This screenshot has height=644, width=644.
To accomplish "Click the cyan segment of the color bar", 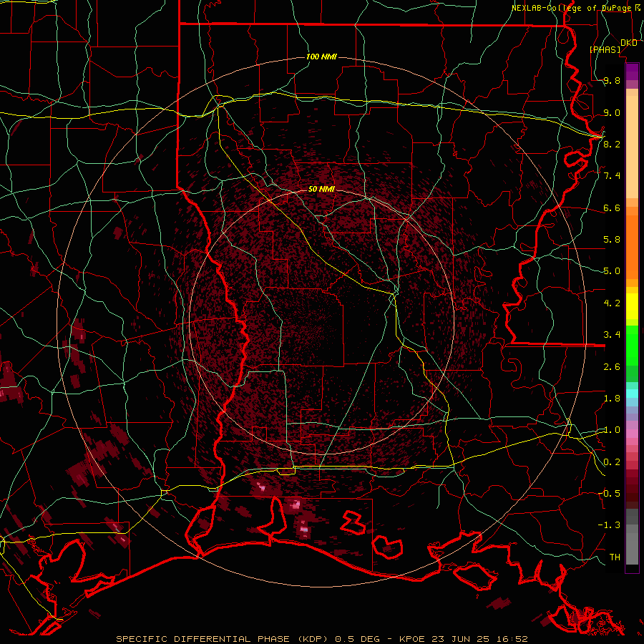I will [632, 394].
